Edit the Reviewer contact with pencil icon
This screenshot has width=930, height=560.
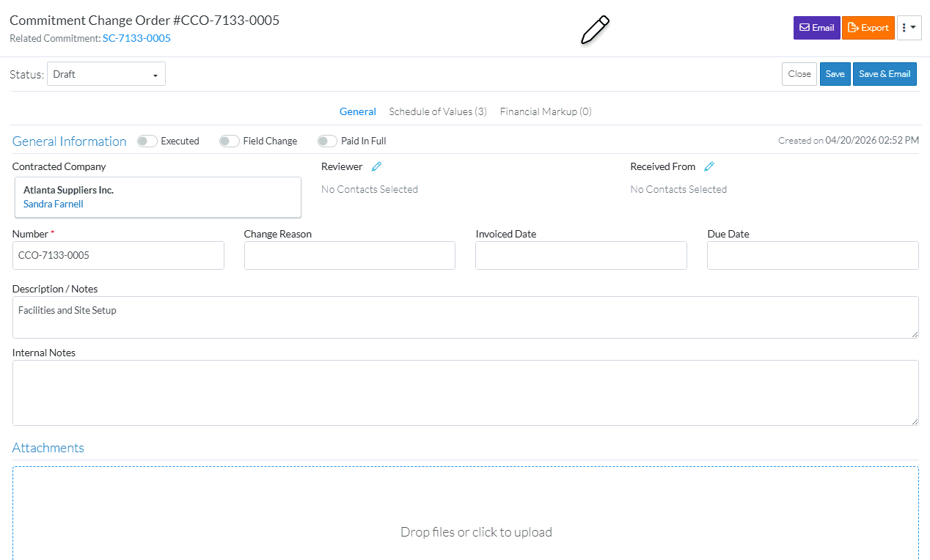tap(376, 166)
